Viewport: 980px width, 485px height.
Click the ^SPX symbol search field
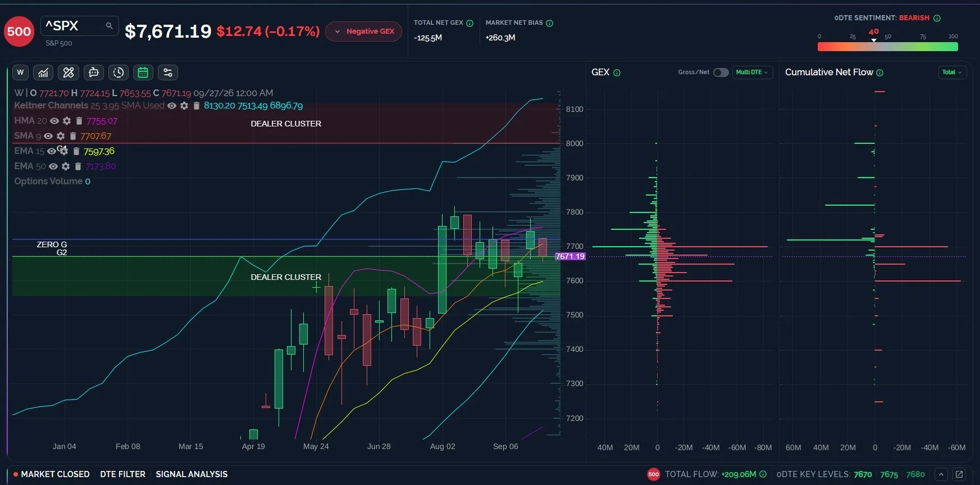click(x=80, y=26)
